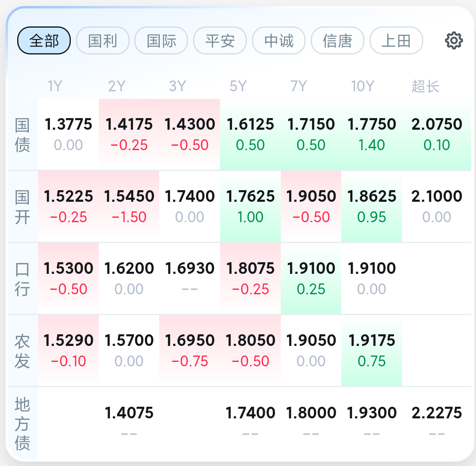Choose the 中诚 tab

(x=279, y=40)
